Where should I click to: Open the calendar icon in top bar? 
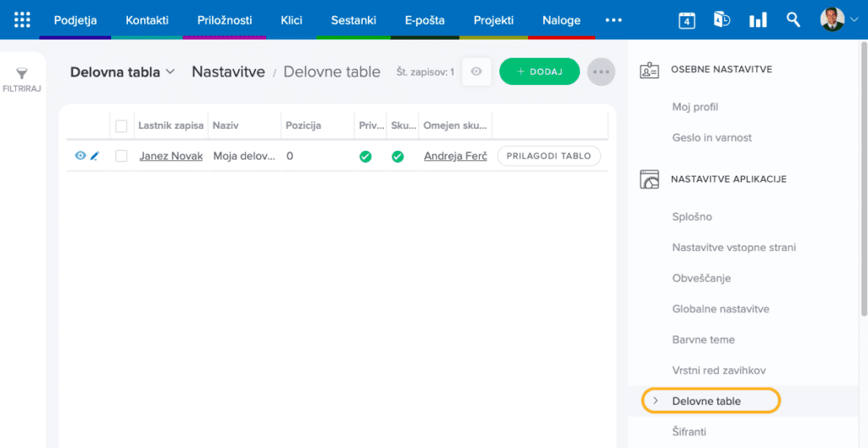(687, 20)
